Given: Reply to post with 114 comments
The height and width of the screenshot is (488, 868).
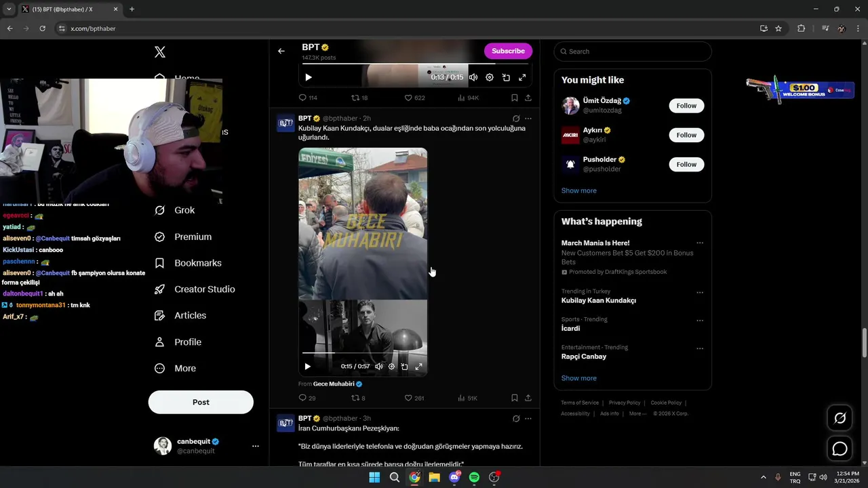Looking at the screenshot, I should point(308,98).
